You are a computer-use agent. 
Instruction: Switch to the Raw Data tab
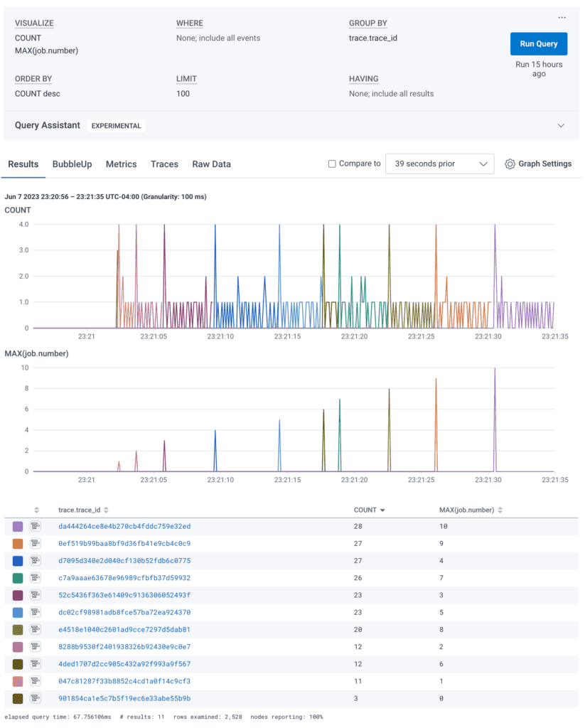pyautogui.click(x=210, y=164)
